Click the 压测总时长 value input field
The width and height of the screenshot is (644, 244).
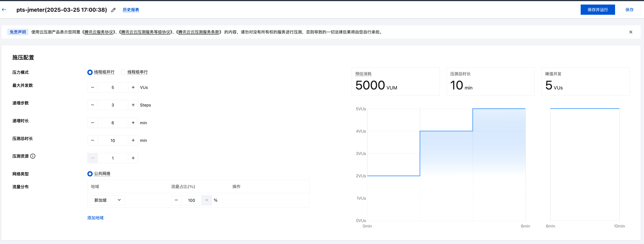113,141
